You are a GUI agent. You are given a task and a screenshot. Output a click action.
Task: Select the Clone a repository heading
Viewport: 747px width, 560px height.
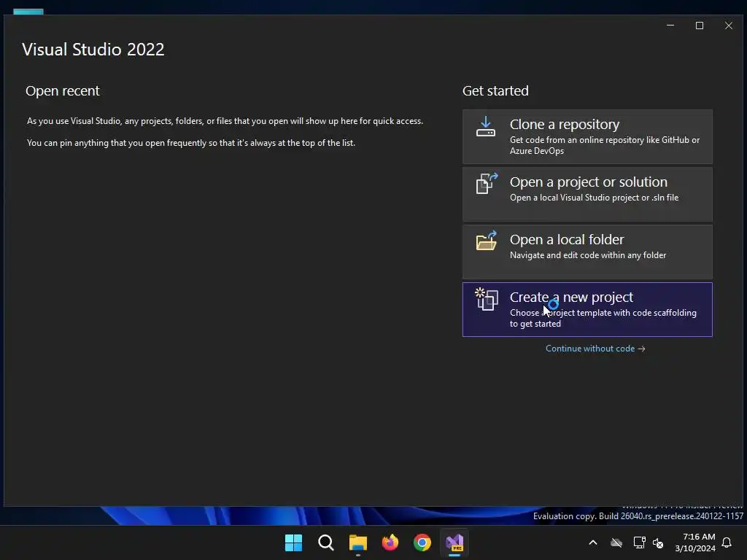tap(565, 124)
